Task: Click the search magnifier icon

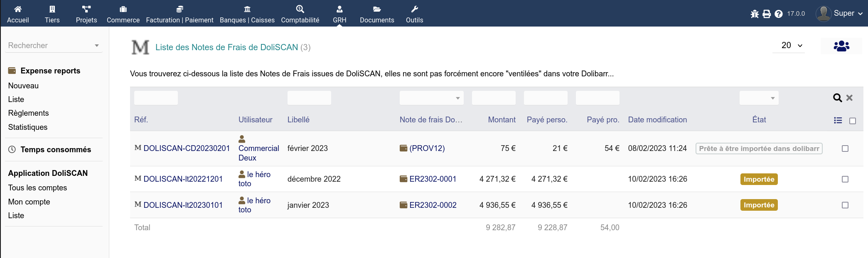Action: click(x=837, y=98)
